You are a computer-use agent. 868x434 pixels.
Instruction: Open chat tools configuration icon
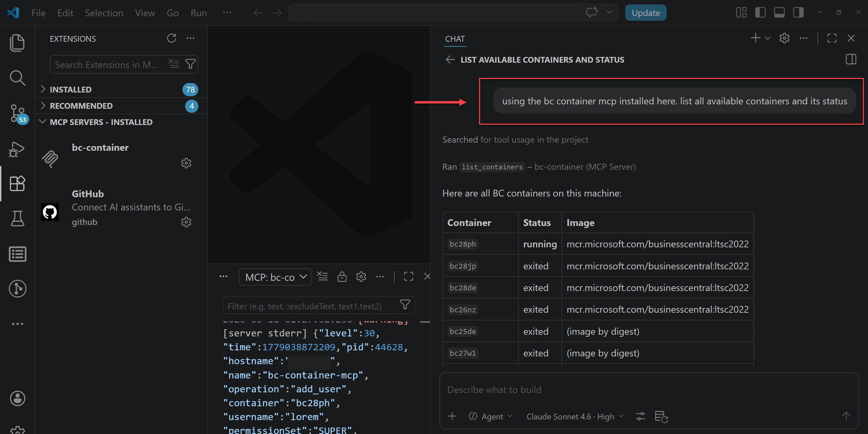tap(640, 416)
